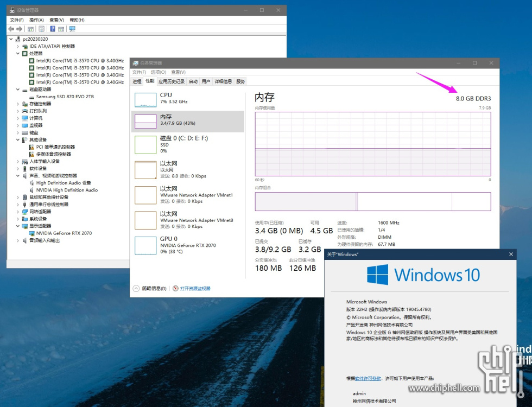This screenshot has height=407, width=532.
Task: Click the Forward arrow in Device Manager toolbar
Action: pyautogui.click(x=20, y=29)
